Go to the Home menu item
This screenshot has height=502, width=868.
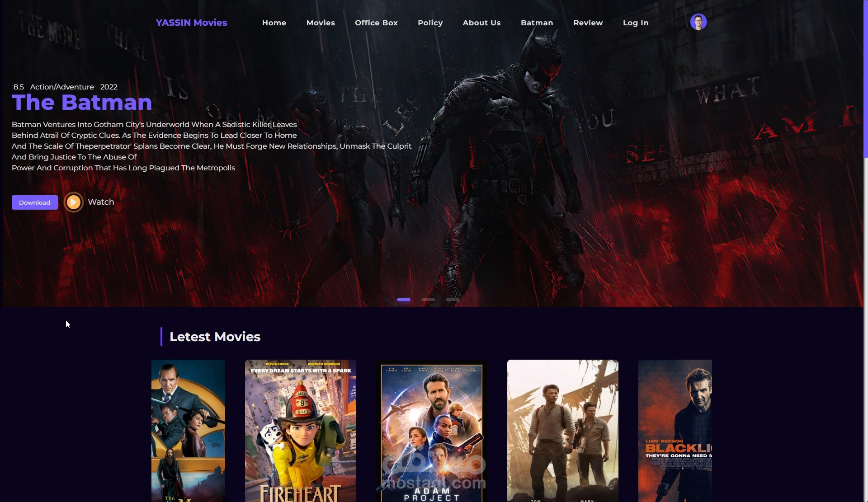coord(274,23)
